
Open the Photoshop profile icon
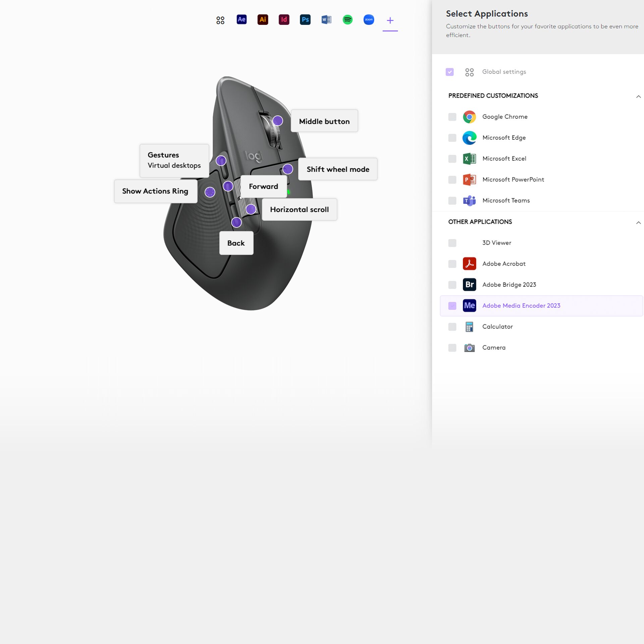pos(305,20)
